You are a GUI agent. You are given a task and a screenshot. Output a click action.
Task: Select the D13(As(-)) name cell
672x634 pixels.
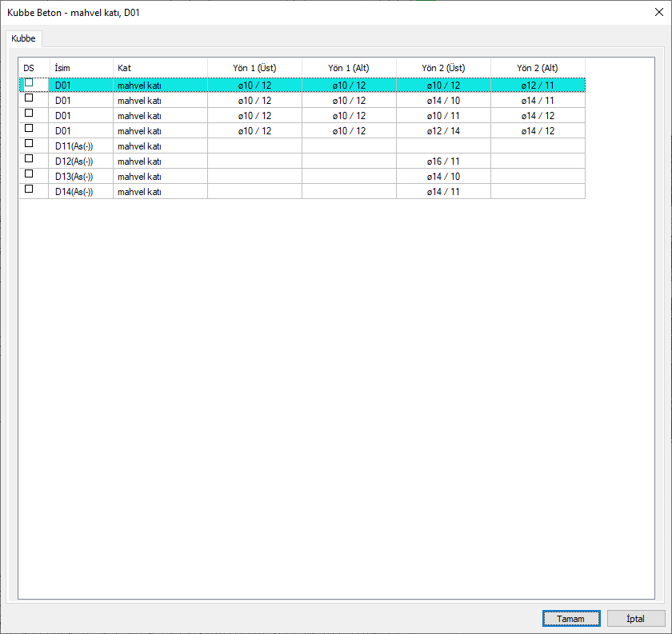pos(81,177)
